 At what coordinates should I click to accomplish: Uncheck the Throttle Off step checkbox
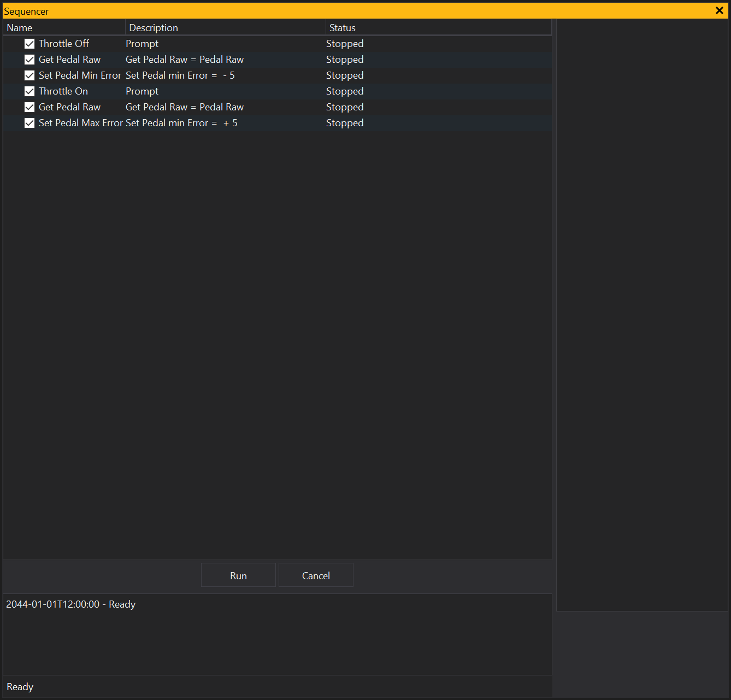(x=30, y=44)
